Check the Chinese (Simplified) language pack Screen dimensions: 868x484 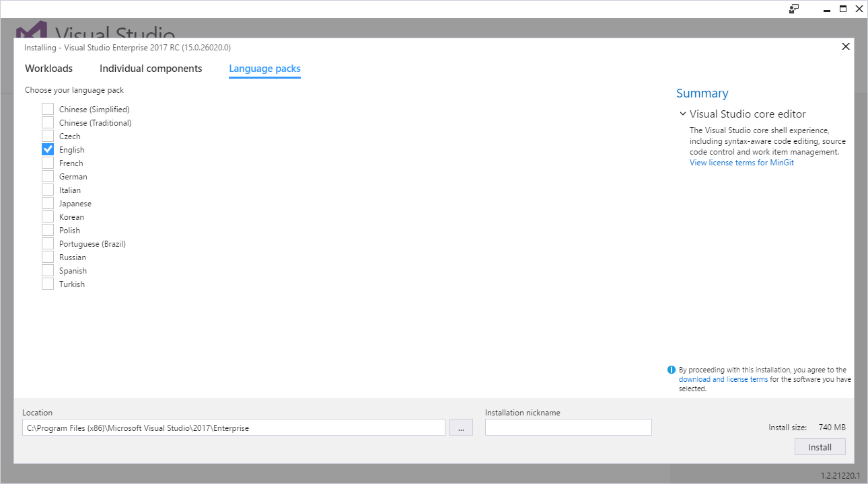(x=48, y=109)
